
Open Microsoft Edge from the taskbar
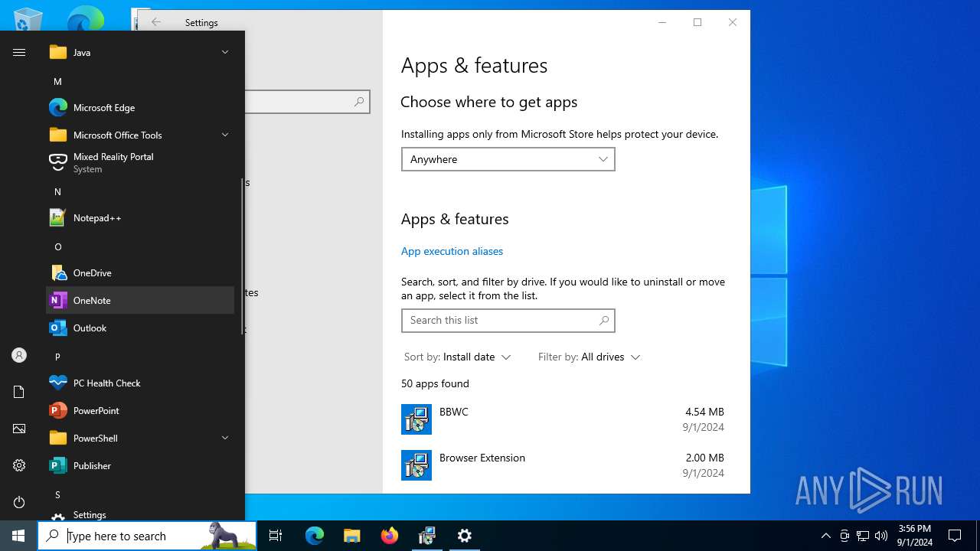pos(315,536)
